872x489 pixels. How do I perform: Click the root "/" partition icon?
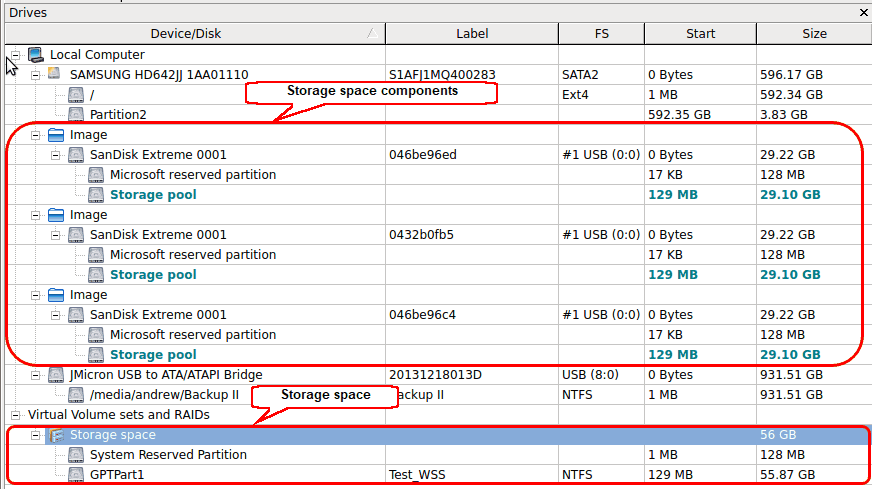[76, 95]
